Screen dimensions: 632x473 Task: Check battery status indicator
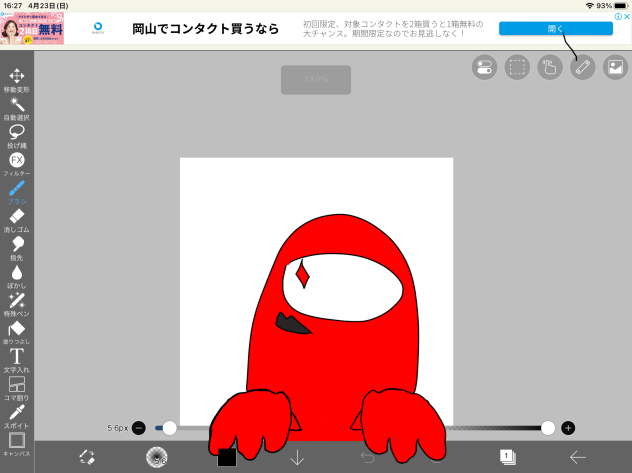coord(621,6)
